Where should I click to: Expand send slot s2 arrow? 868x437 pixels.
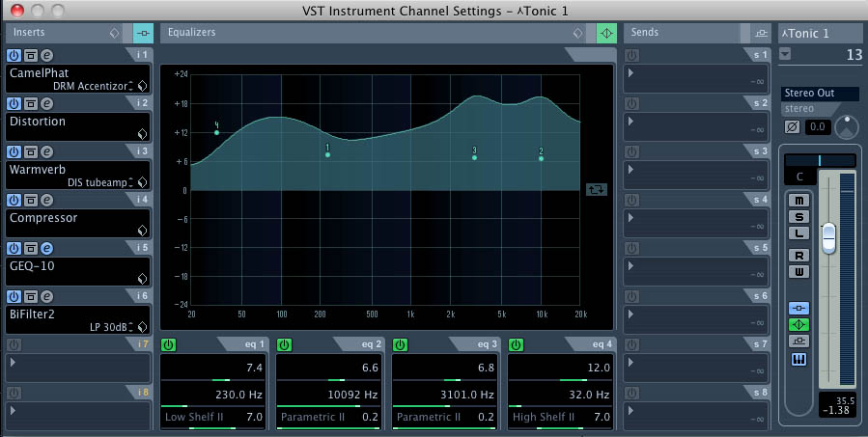click(630, 122)
